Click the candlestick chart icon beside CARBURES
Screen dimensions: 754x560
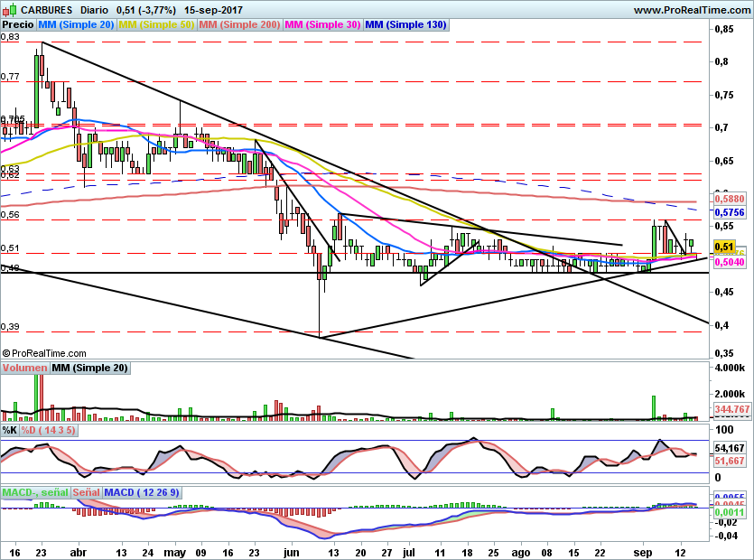tap(10, 10)
